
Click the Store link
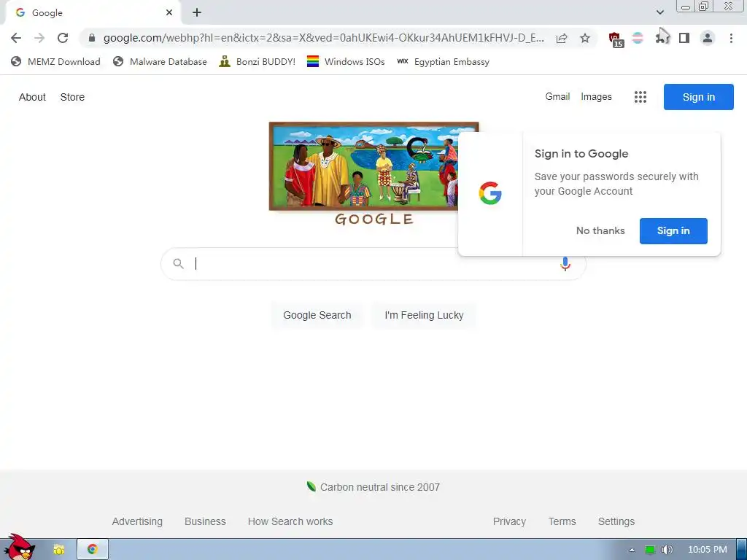(x=72, y=97)
